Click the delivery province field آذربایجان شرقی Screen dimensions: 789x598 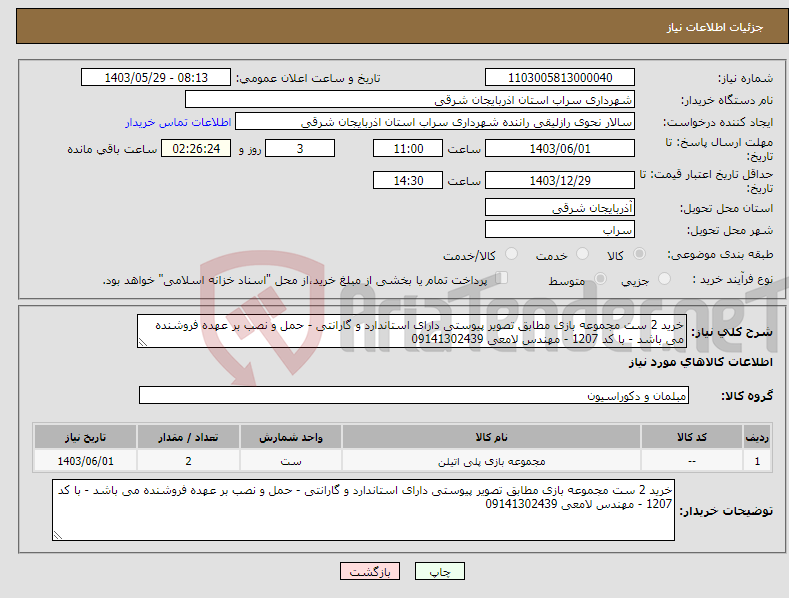[560, 207]
